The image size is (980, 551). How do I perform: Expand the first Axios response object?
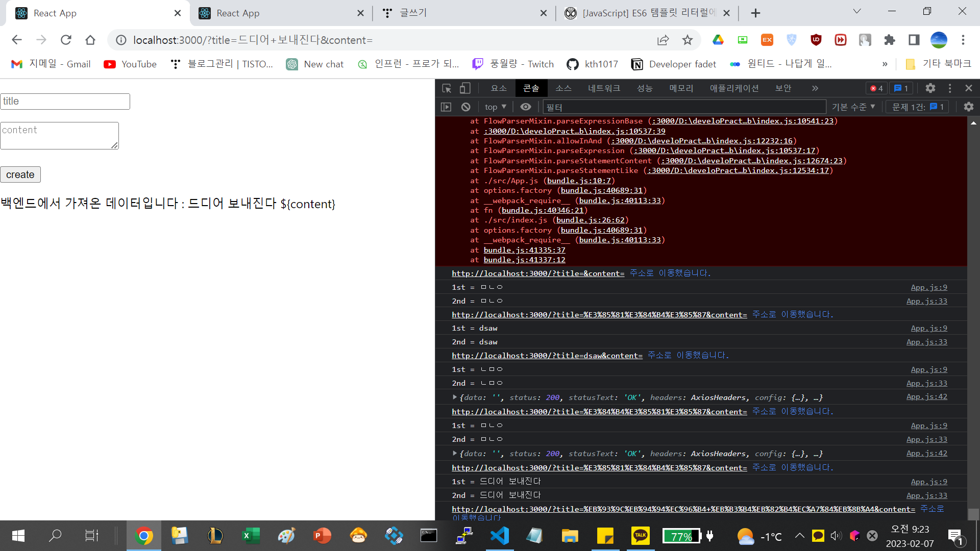454,397
